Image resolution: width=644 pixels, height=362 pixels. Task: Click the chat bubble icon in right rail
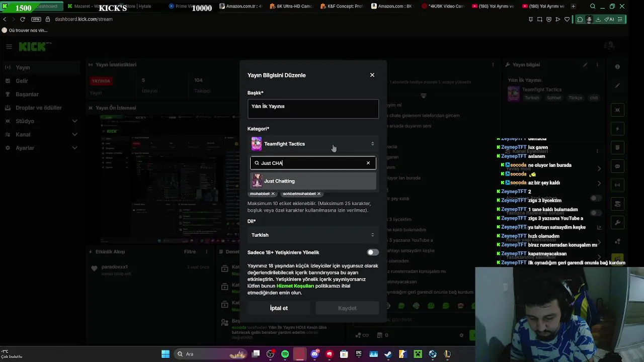pos(617,166)
